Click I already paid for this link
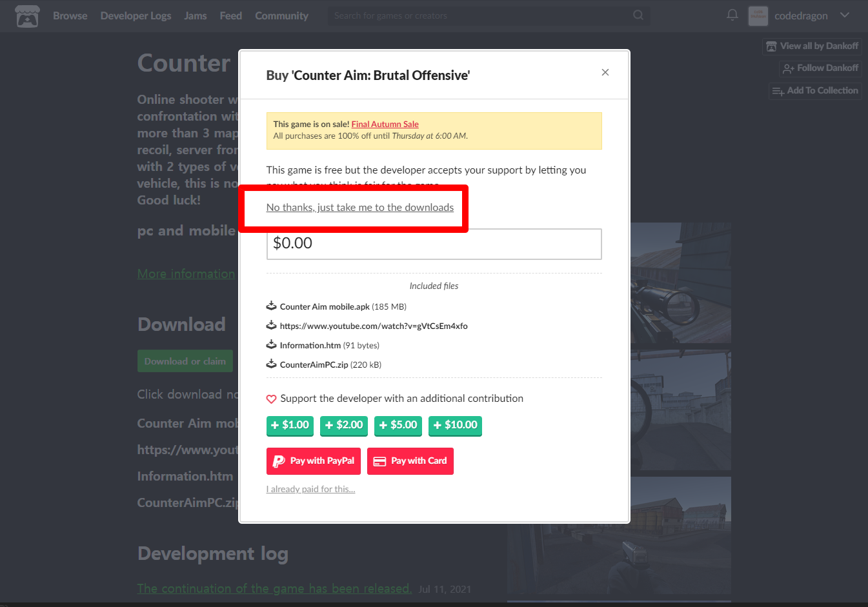Viewport: 868px width, 607px height. click(311, 489)
